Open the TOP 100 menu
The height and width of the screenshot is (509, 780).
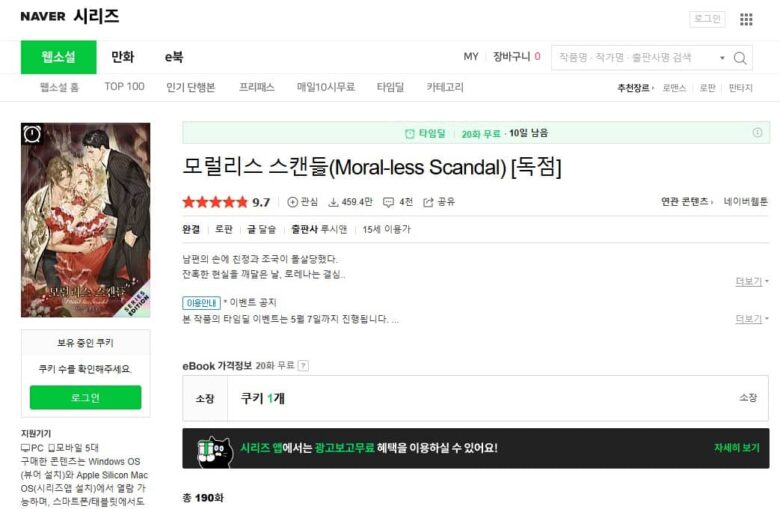[124, 87]
